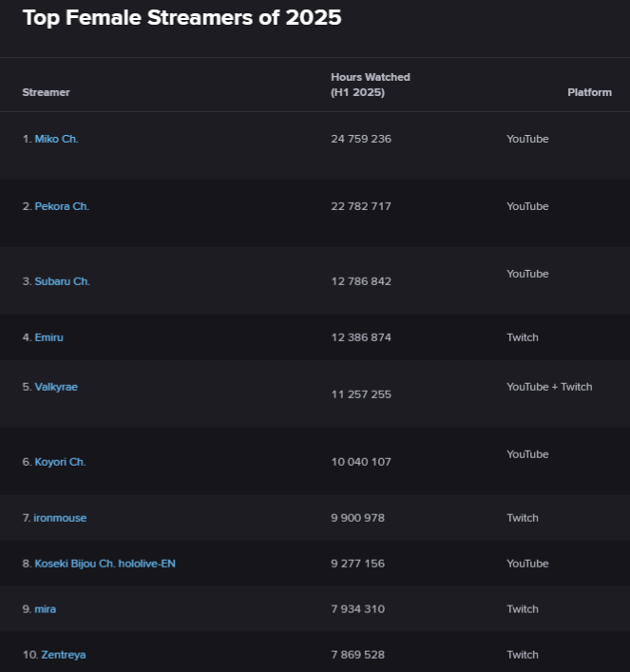The image size is (630, 672).
Task: Open the mira streamer link
Action: 45,609
